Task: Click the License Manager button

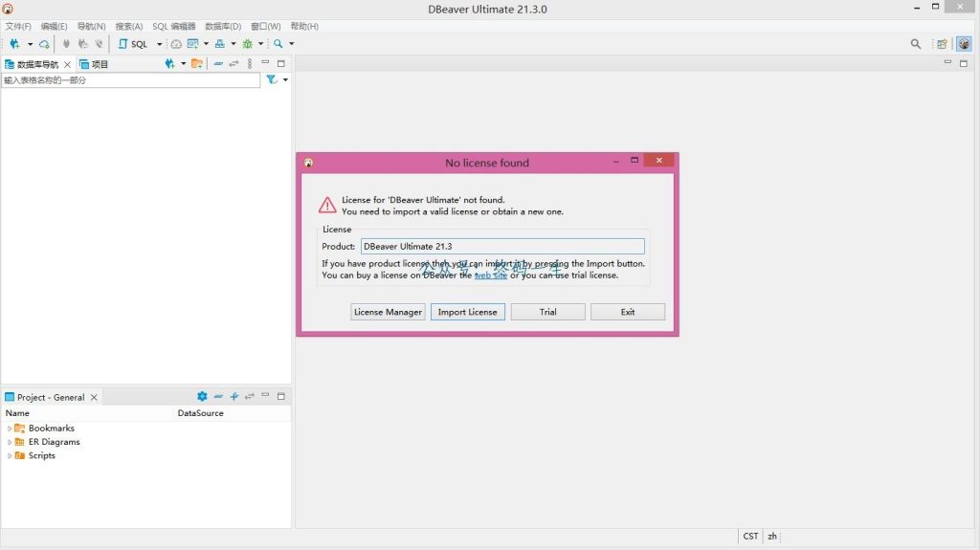Action: [x=388, y=312]
